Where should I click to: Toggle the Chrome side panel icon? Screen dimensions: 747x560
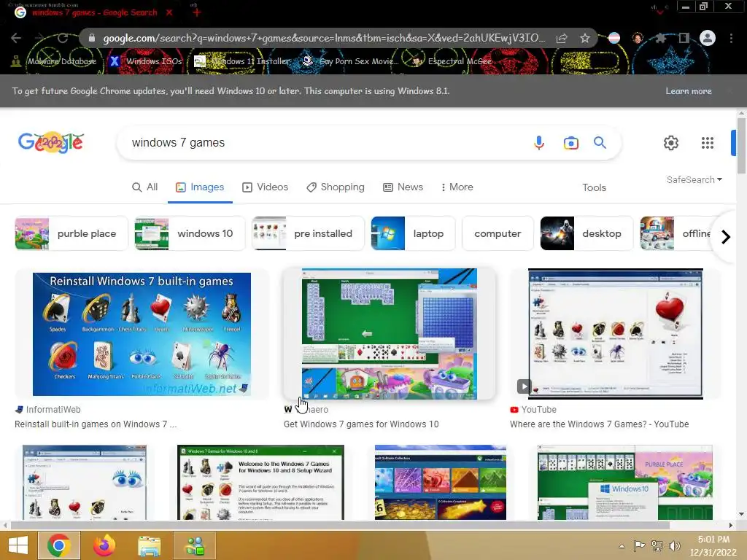pyautogui.click(x=684, y=38)
